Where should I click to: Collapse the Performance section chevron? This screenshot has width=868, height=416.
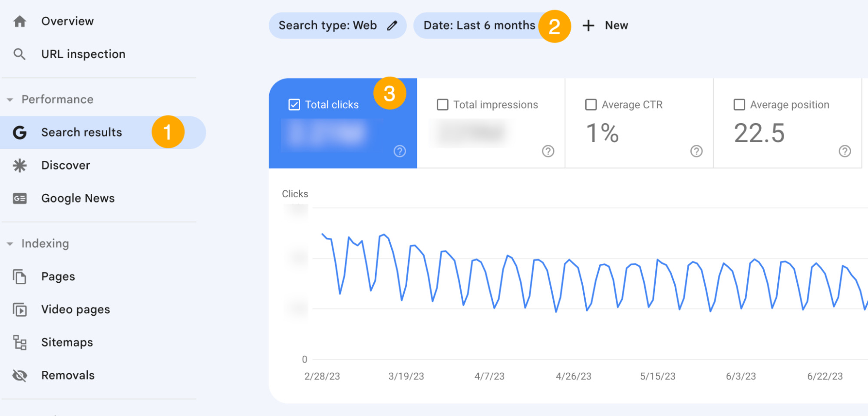pyautogui.click(x=10, y=99)
